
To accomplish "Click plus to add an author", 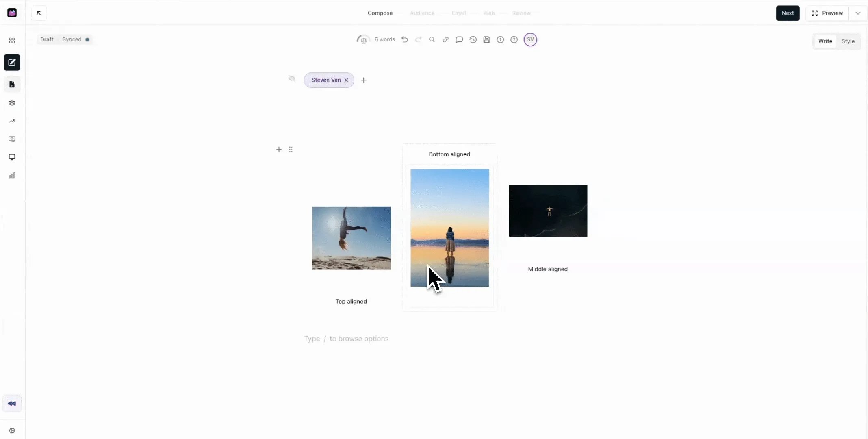I will tap(364, 80).
